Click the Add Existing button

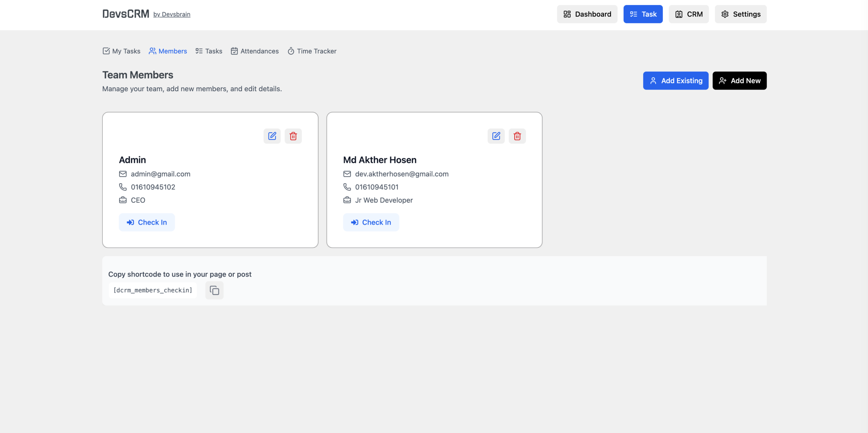[676, 81]
